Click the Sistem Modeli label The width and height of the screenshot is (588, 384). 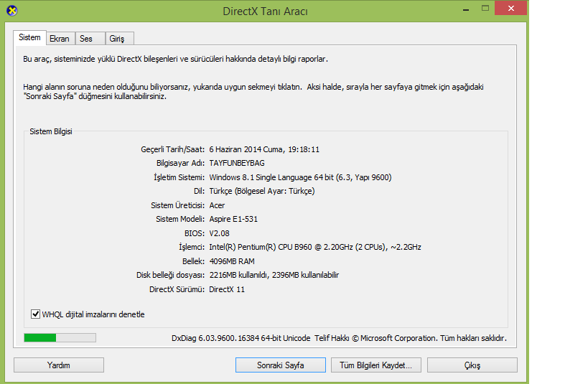[x=180, y=219]
